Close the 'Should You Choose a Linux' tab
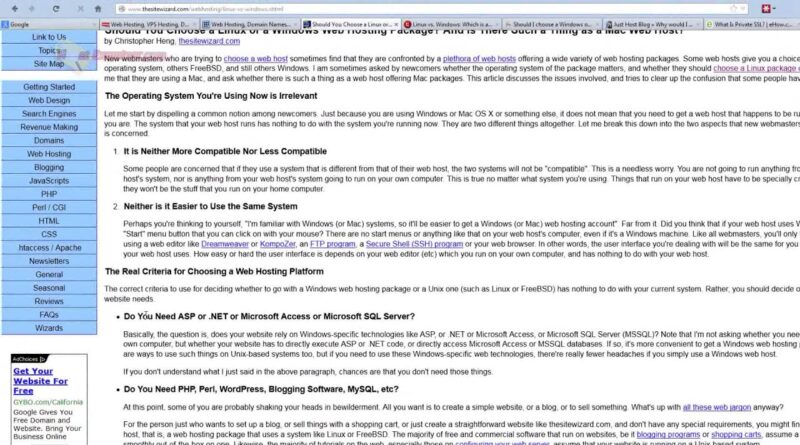The height and width of the screenshot is (445, 800). [x=396, y=24]
